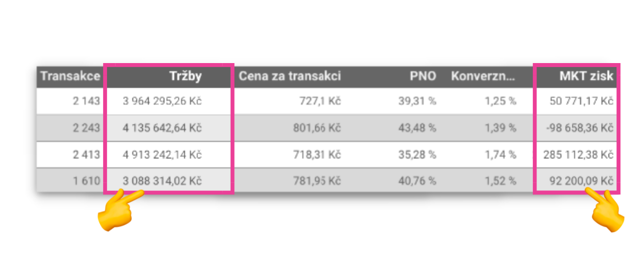Click the 3 088 314,02 Kč cell

pos(162,181)
